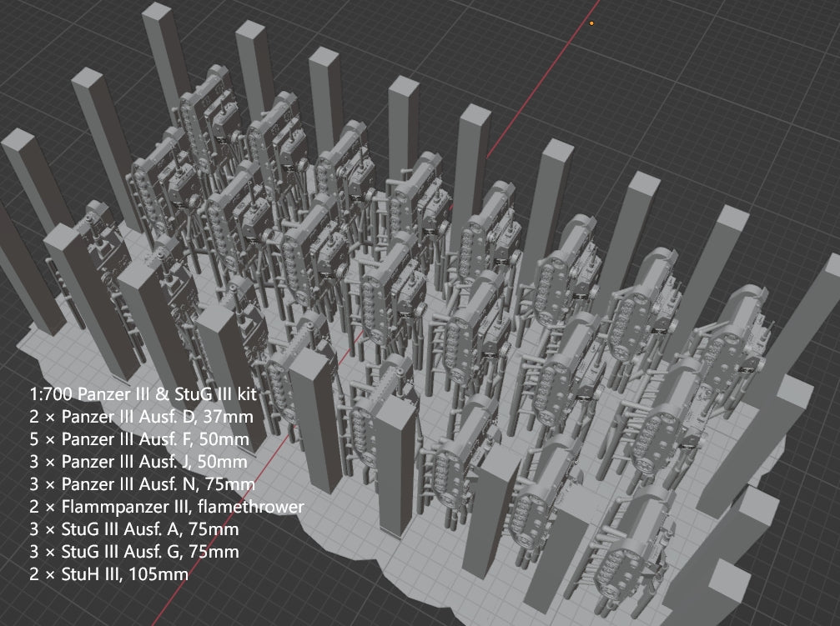840x626 pixels.
Task: Select the Panzer III Ausf. J 50mm entry
Action: 137,461
